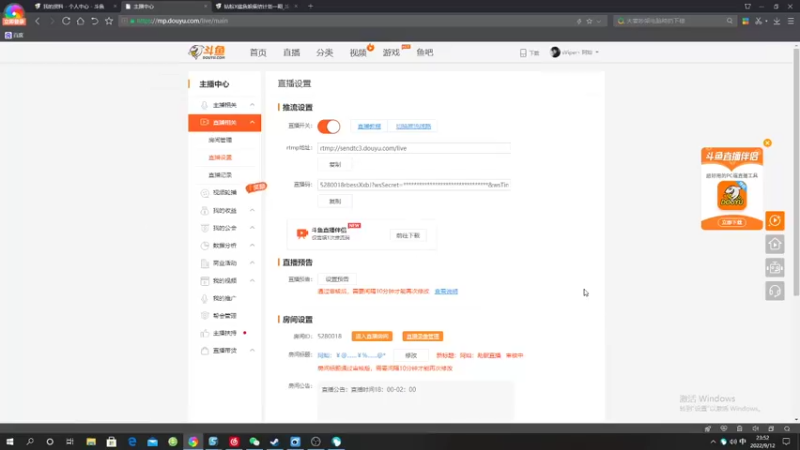This screenshot has width=800, height=450.
Task: Click the shield icon below 我的推广
Action: (205, 315)
